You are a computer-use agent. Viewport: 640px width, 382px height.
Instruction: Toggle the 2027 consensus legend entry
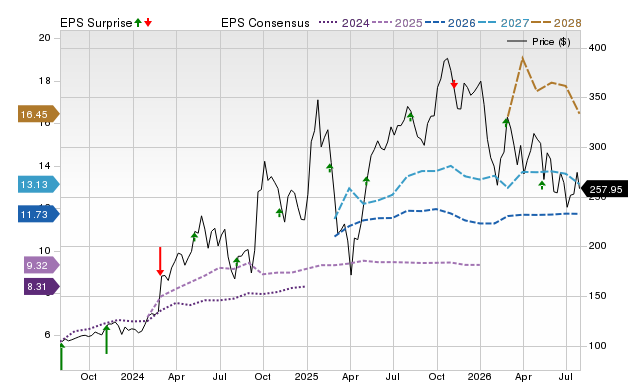pyautogui.click(x=503, y=23)
